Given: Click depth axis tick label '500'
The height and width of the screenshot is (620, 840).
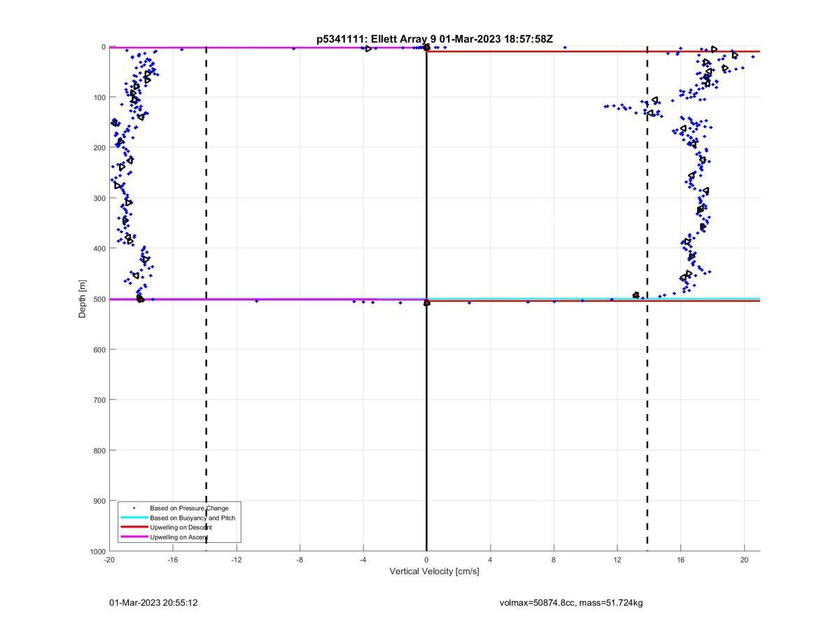Looking at the screenshot, I should pos(99,299).
